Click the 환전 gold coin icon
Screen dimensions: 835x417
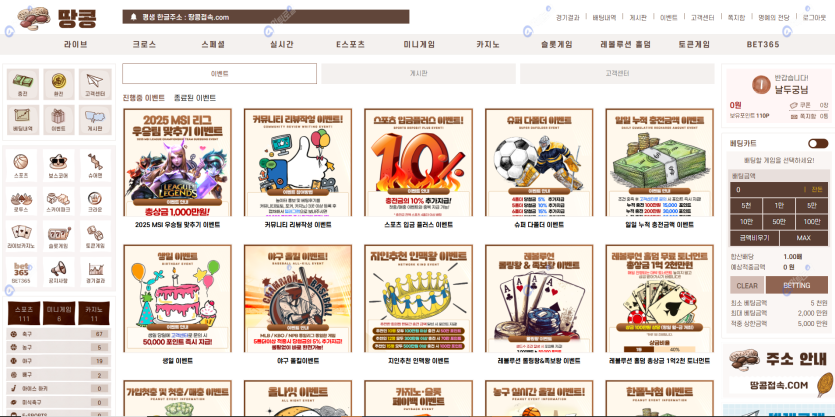pyautogui.click(x=59, y=84)
